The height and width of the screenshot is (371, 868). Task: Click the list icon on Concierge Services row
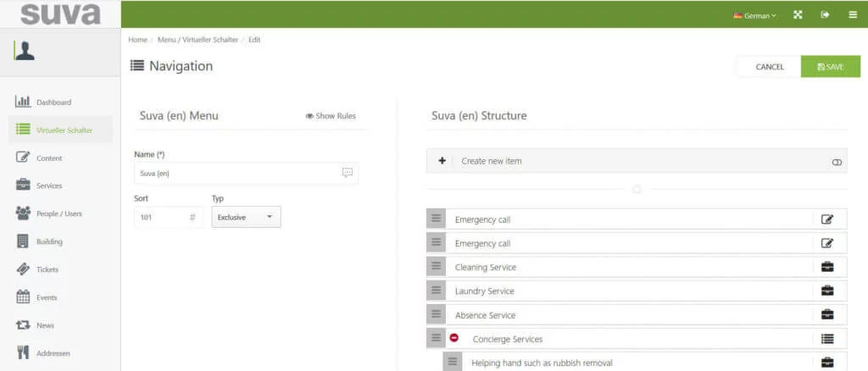(827, 339)
